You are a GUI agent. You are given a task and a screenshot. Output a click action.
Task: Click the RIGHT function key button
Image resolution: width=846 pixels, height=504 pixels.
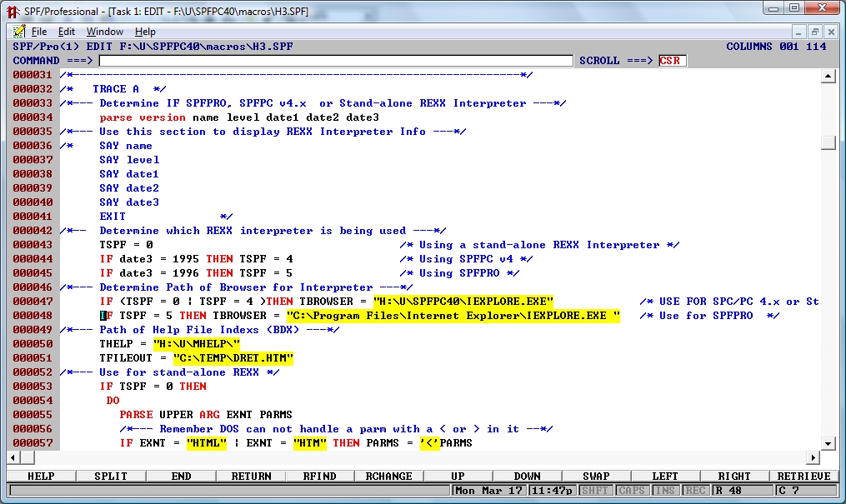coord(734,476)
